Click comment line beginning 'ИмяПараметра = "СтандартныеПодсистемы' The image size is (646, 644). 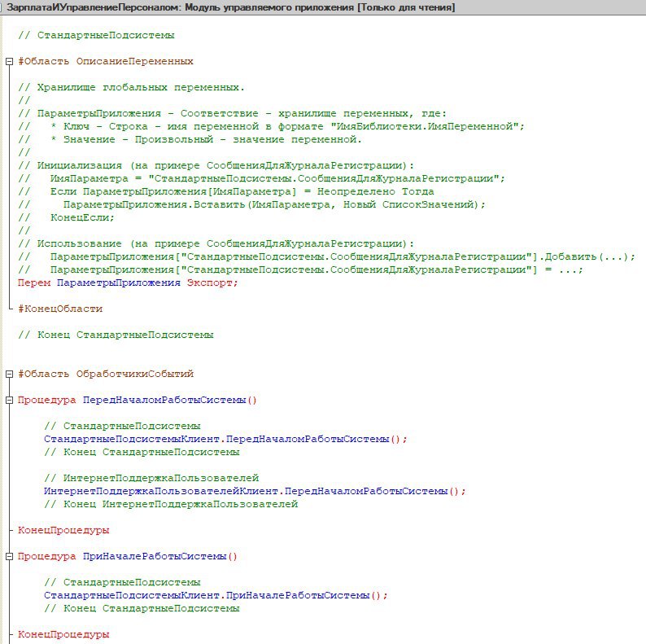[x=261, y=178]
